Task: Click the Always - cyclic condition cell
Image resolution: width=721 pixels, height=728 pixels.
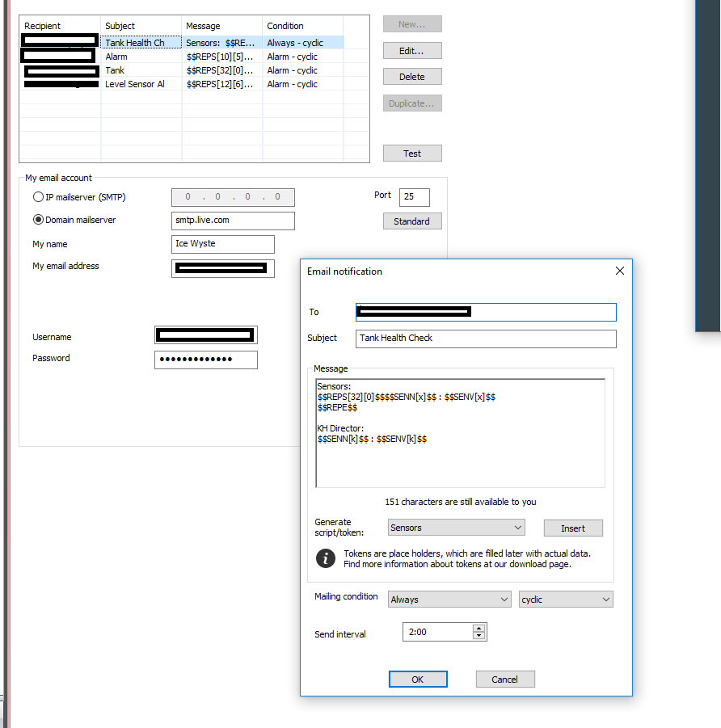Action: (303, 42)
